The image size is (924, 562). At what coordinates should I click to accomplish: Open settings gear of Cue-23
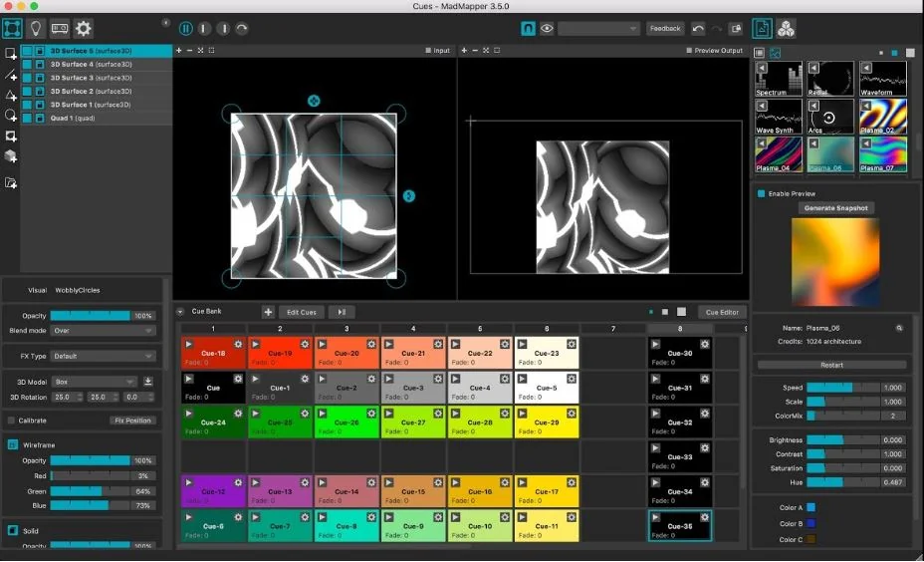point(571,345)
